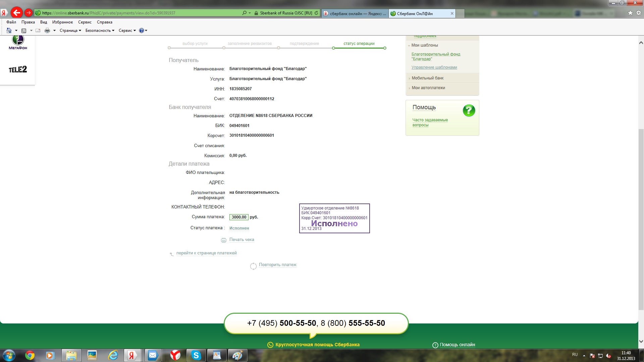Open the Исполнен payment status link

pyautogui.click(x=239, y=228)
